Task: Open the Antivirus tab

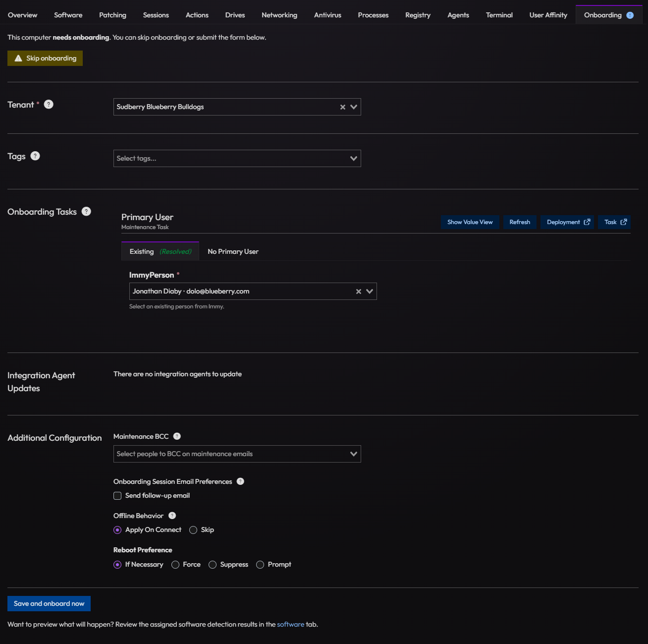Action: pos(328,15)
